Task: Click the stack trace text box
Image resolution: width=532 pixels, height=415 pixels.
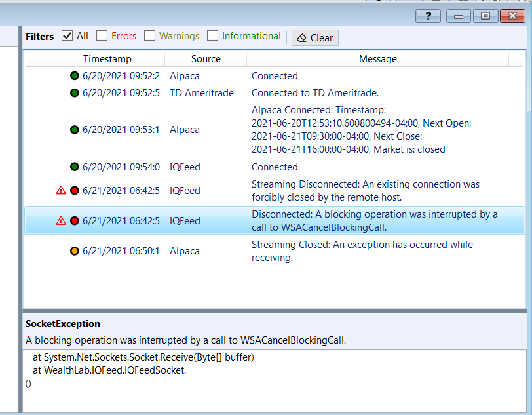Action: point(275,381)
